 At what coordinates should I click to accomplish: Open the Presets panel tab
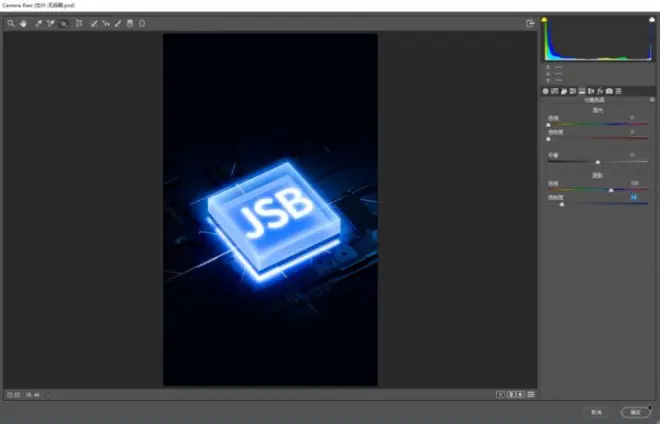[618, 91]
